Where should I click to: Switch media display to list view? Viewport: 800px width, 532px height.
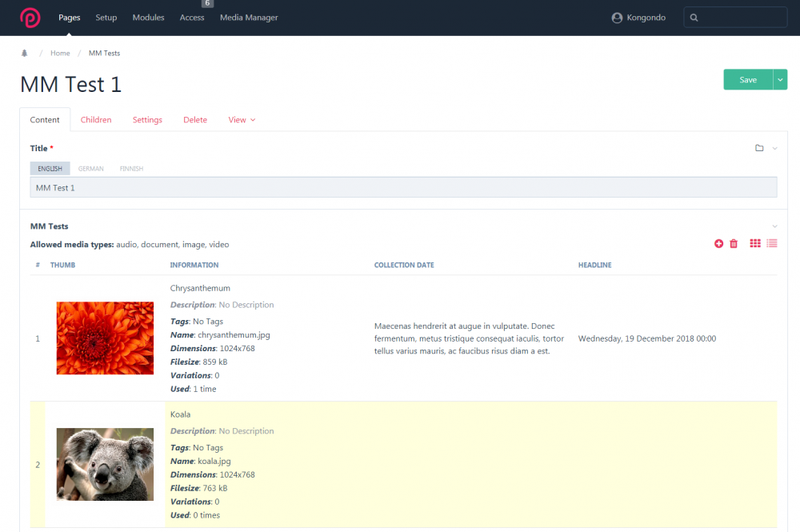coord(771,243)
